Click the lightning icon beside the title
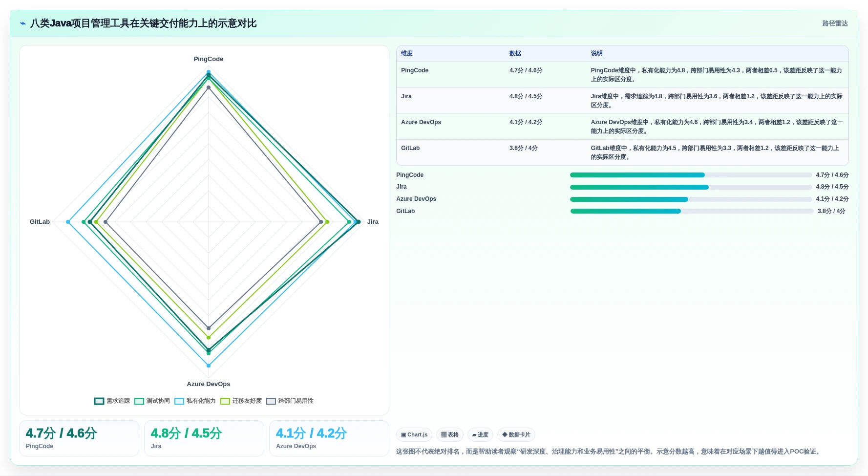The height and width of the screenshot is (476, 868). 23,23
